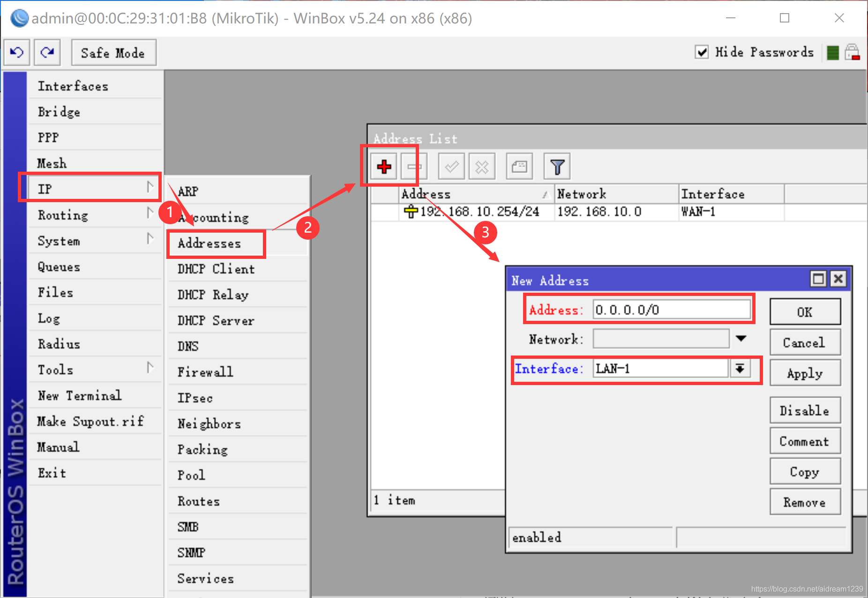Viewport: 868px width, 598px height.
Task: Click the Remove button in New Address
Action: pyautogui.click(x=805, y=502)
